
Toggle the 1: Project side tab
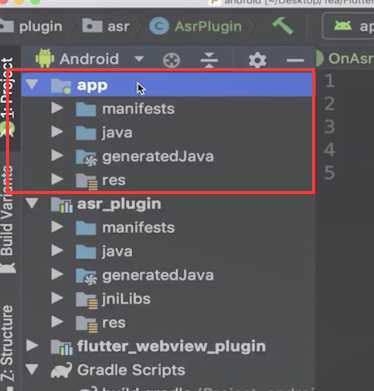pyautogui.click(x=8, y=97)
